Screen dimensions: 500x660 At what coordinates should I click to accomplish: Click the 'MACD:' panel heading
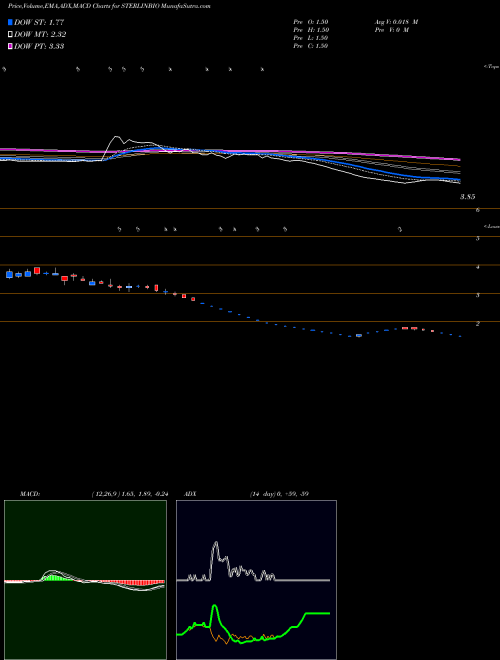tap(29, 494)
